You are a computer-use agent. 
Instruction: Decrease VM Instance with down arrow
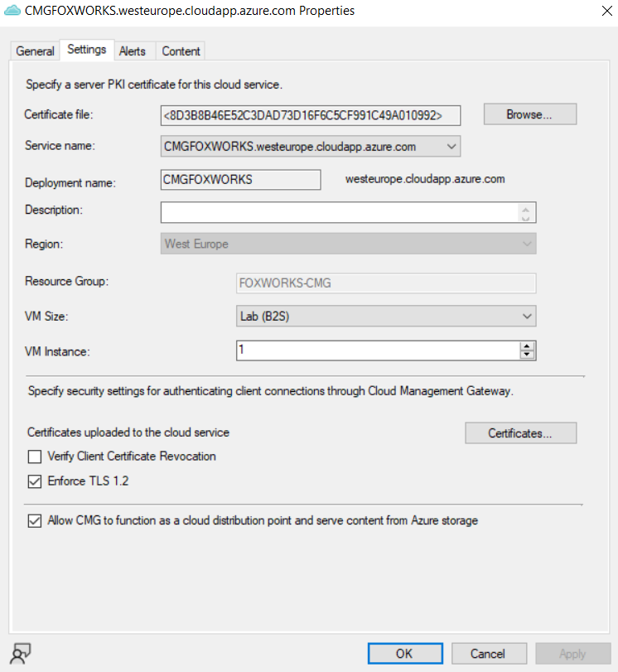(527, 355)
